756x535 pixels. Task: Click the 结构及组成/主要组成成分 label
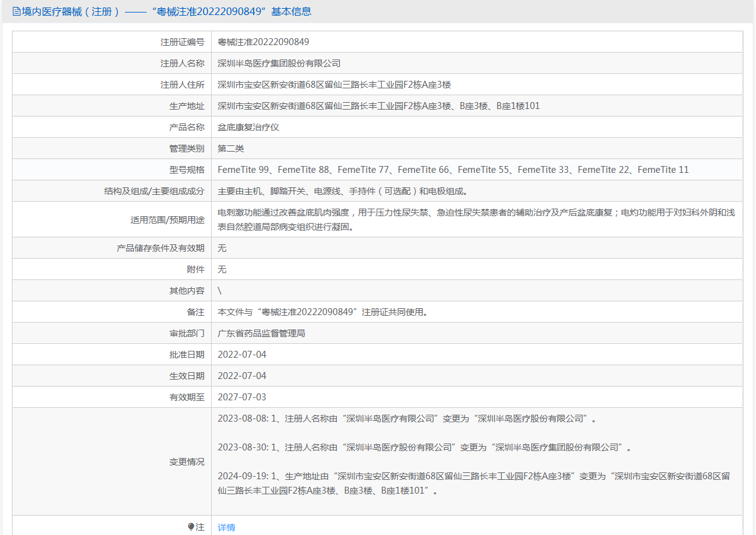point(154,191)
